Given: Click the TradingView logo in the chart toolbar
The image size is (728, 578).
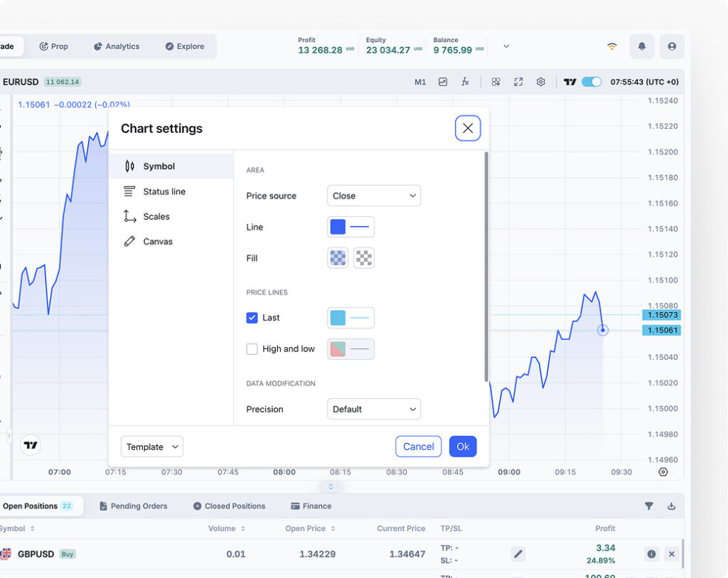Looking at the screenshot, I should [x=569, y=82].
